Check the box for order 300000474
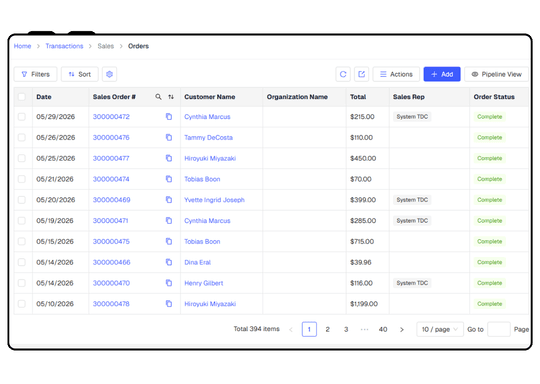540x384 pixels. point(22,179)
